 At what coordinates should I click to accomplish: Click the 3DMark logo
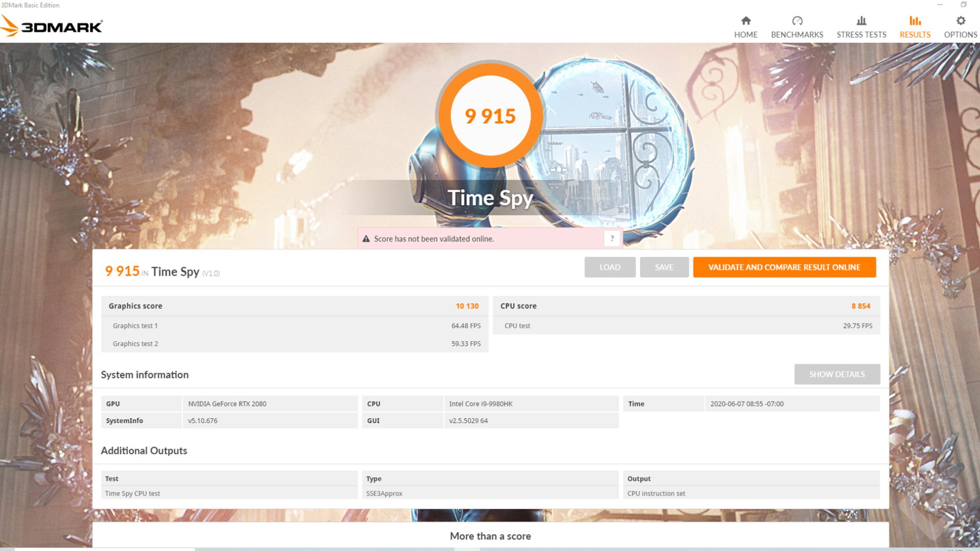(x=52, y=26)
